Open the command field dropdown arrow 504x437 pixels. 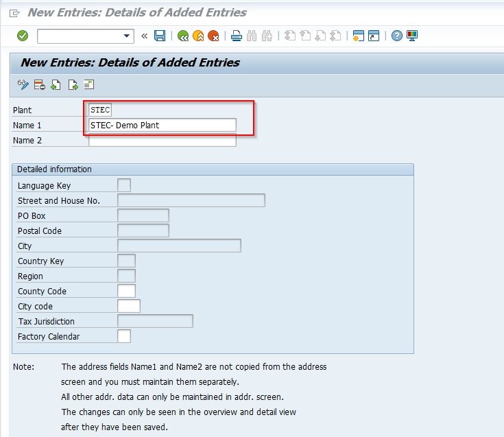coord(127,36)
